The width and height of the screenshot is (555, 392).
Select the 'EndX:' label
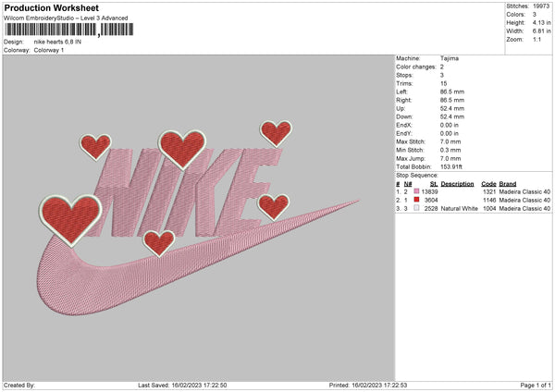click(404, 125)
